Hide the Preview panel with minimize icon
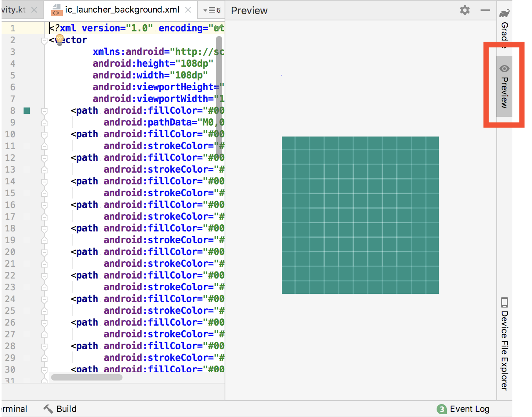 click(x=485, y=10)
